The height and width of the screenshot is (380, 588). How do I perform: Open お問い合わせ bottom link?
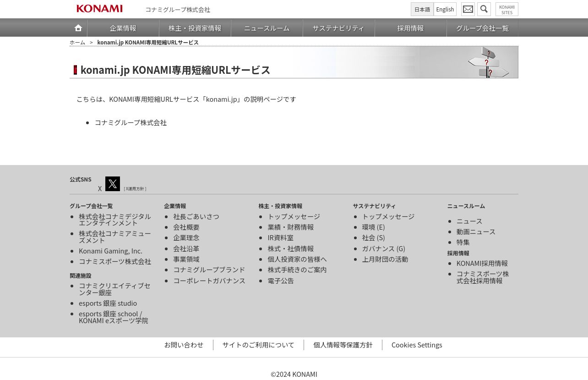(184, 345)
